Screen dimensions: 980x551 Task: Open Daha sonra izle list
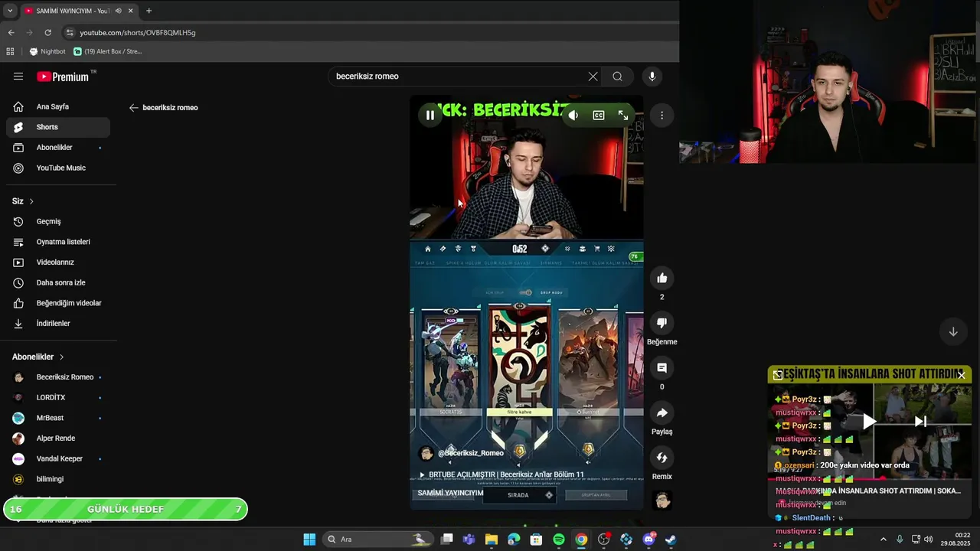pyautogui.click(x=58, y=283)
